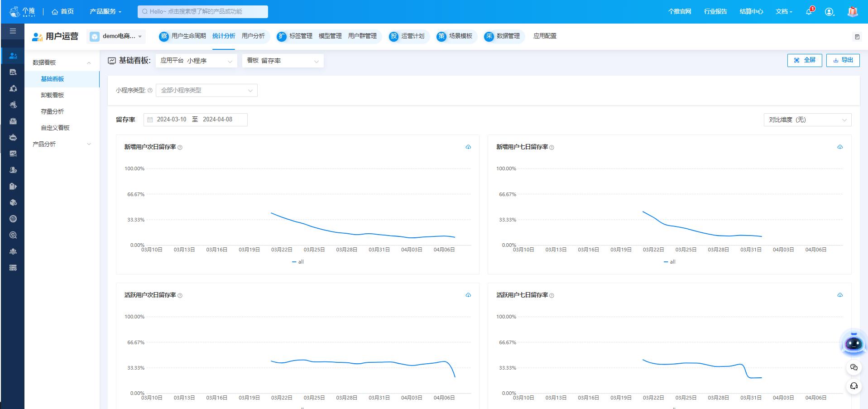
Task: Open the user account avatar icon
Action: point(829,12)
